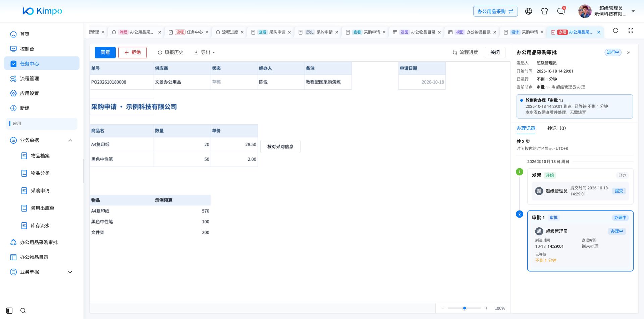Close the 历史 采购申请 tab
Image resolution: width=644 pixels, height=319 pixels.
pyautogui.click(x=337, y=32)
